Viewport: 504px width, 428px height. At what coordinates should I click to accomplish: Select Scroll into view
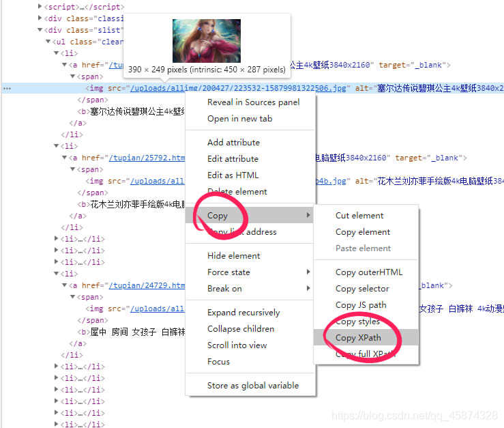coord(237,345)
